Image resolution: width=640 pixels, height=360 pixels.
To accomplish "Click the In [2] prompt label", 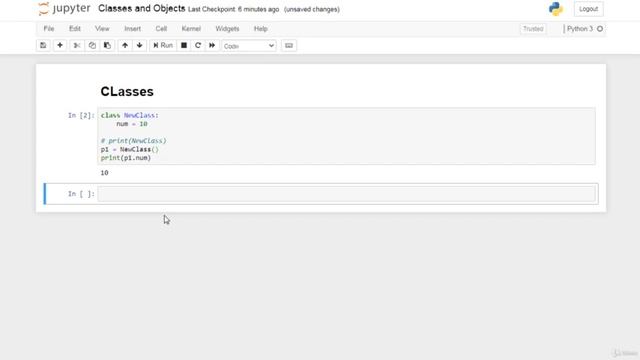I will pos(81,116).
